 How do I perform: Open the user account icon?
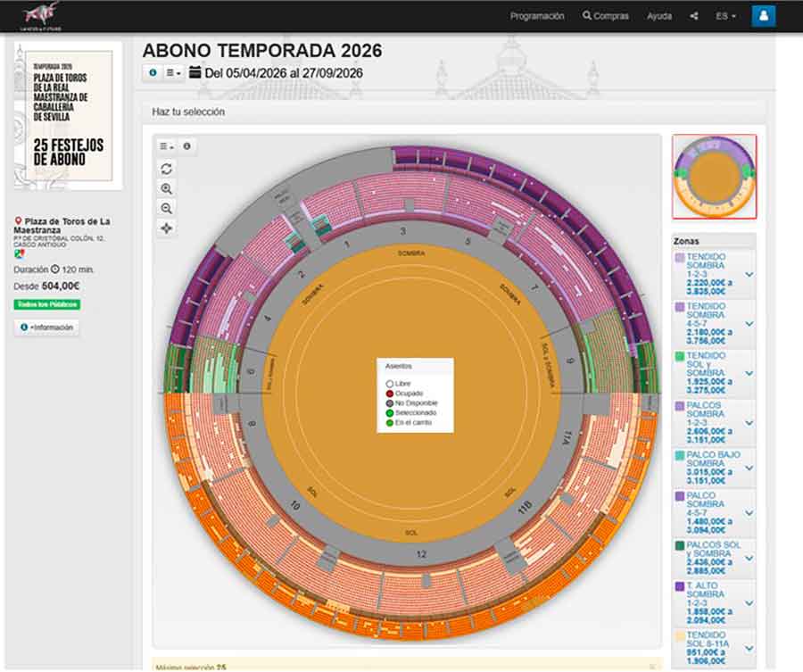(x=763, y=16)
